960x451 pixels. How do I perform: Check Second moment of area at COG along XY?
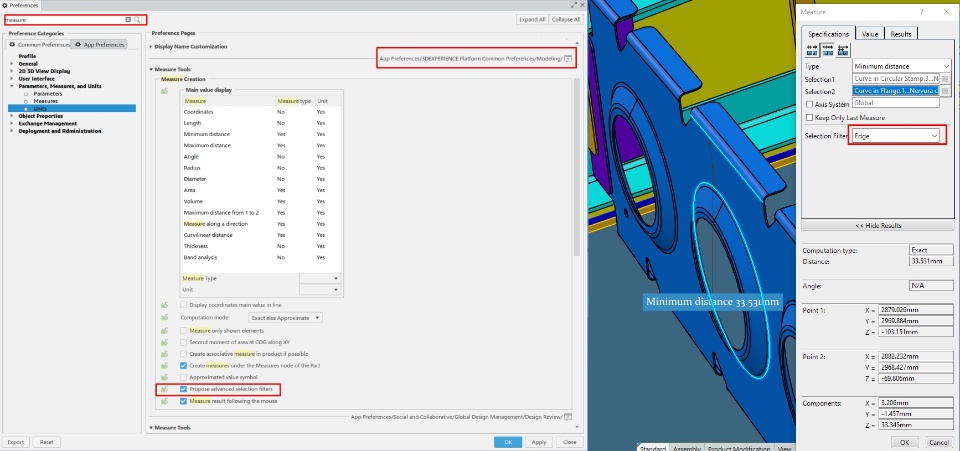click(183, 342)
